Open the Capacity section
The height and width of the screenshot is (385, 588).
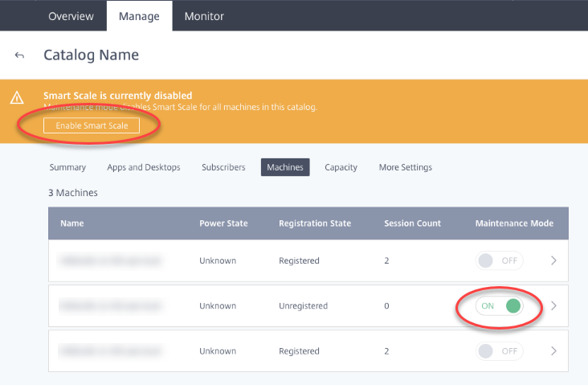pyautogui.click(x=341, y=167)
